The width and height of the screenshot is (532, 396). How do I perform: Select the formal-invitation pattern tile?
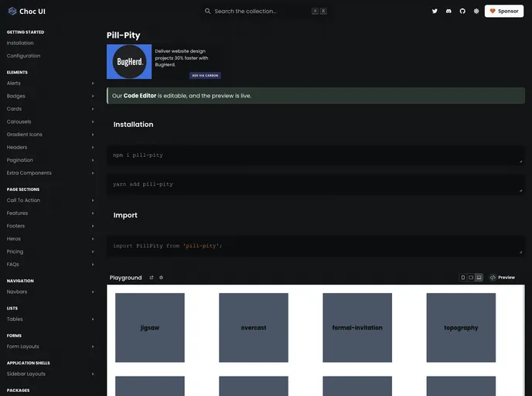tap(357, 328)
